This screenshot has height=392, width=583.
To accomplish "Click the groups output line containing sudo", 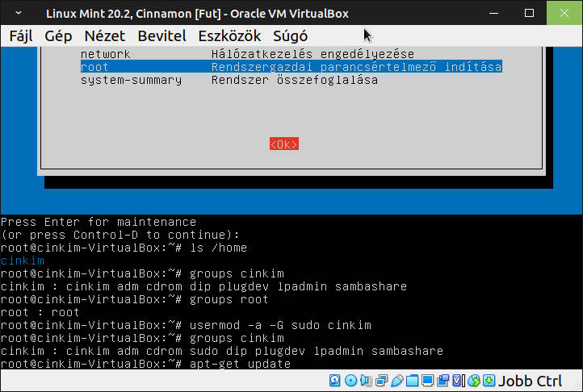I will point(222,351).
